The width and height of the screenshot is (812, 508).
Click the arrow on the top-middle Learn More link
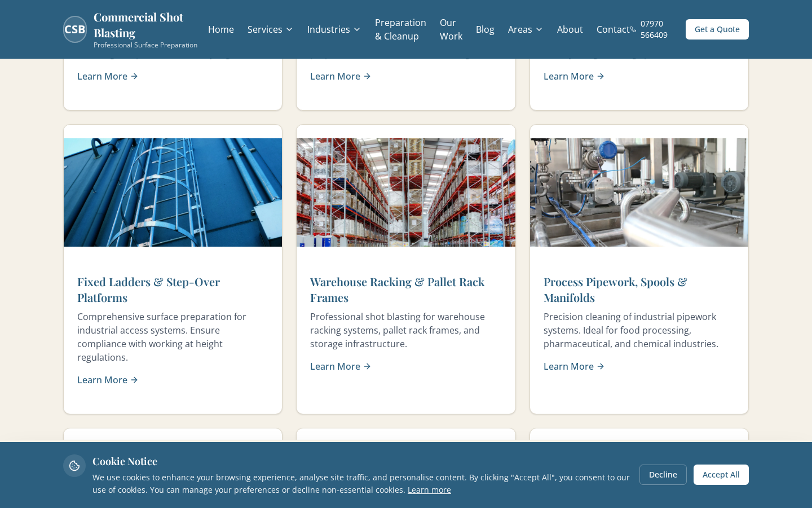367,76
